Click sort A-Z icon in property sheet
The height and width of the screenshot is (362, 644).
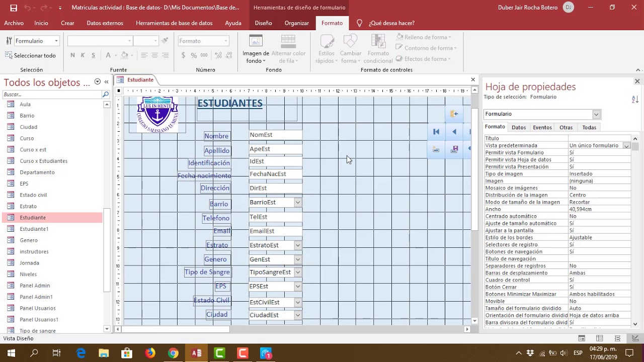coord(635,100)
